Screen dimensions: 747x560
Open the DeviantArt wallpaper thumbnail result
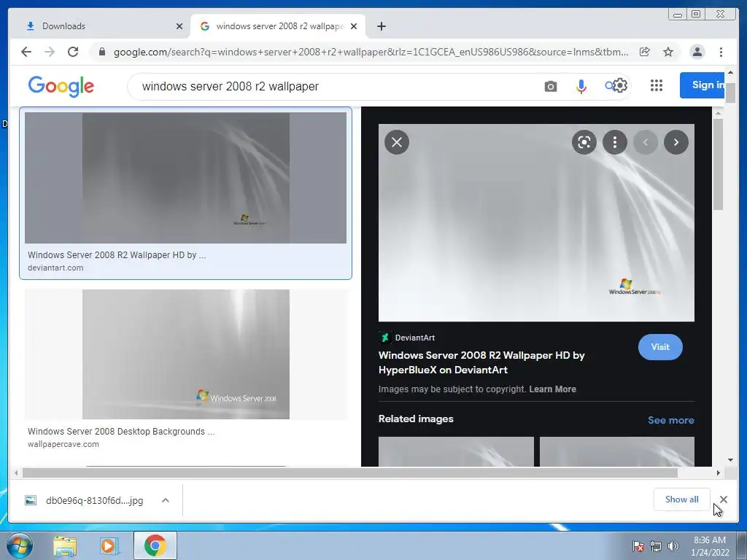(x=186, y=178)
